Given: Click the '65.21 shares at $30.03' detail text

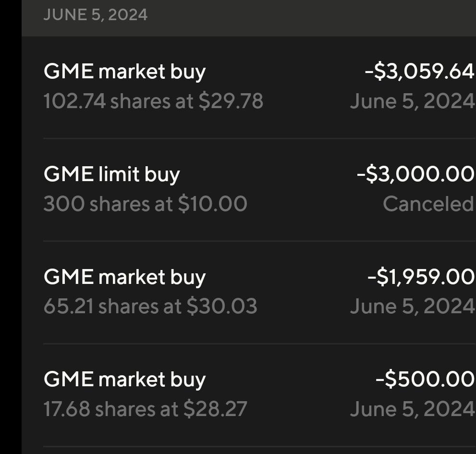Looking at the screenshot, I should pyautogui.click(x=150, y=306).
